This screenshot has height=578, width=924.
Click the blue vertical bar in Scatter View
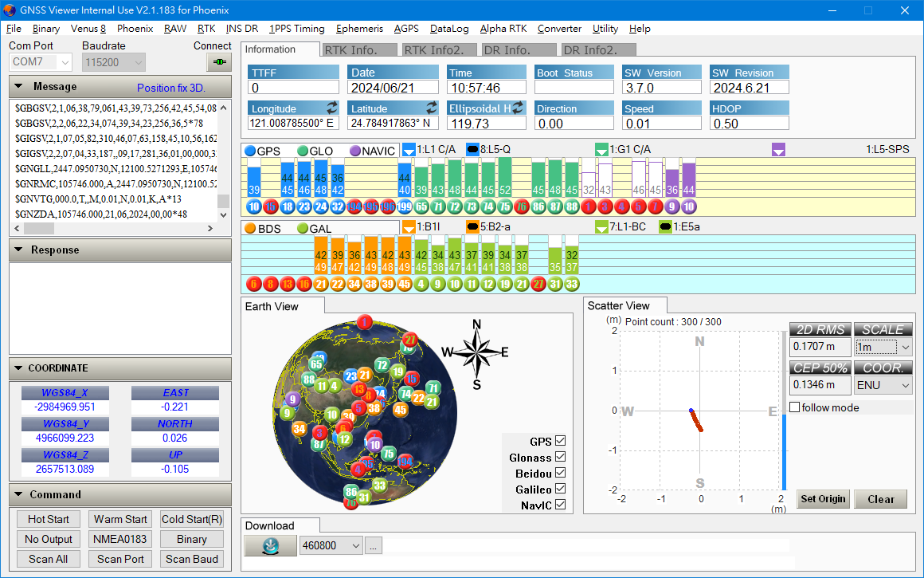783,450
